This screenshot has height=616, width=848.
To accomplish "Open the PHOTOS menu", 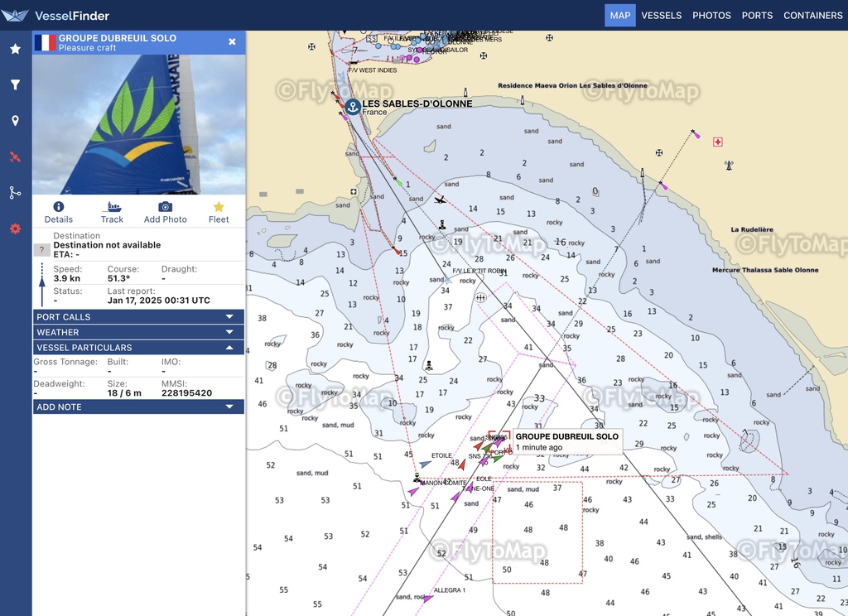I will pos(711,15).
